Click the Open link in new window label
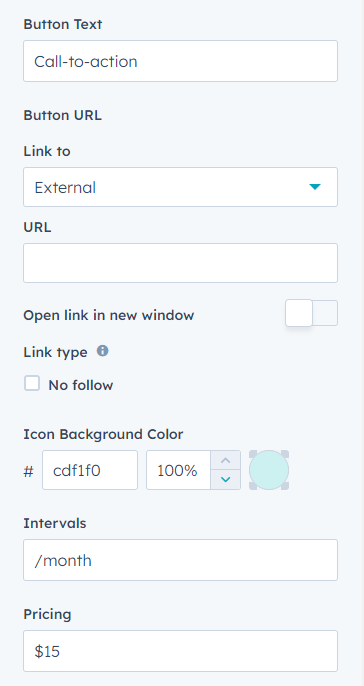This screenshot has height=686, width=364. 108,315
